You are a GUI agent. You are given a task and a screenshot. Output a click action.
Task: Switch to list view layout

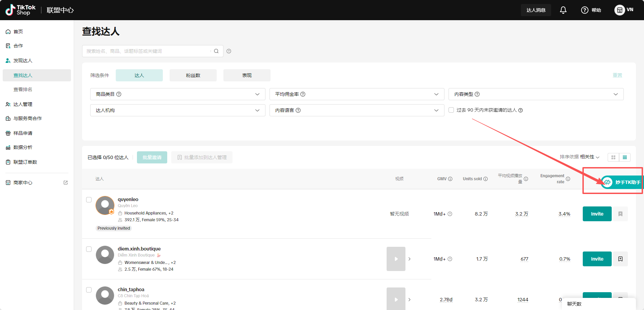coord(625,157)
